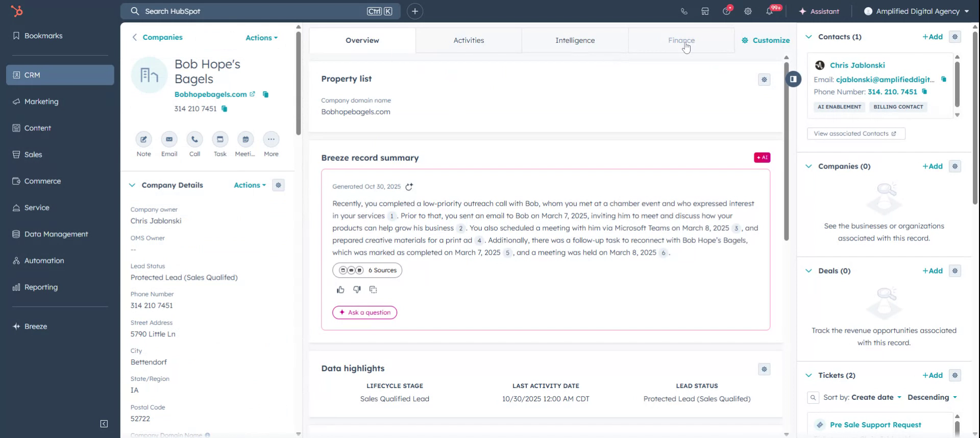Open the 6 Sources button
Image resolution: width=980 pixels, height=438 pixels.
pyautogui.click(x=367, y=271)
